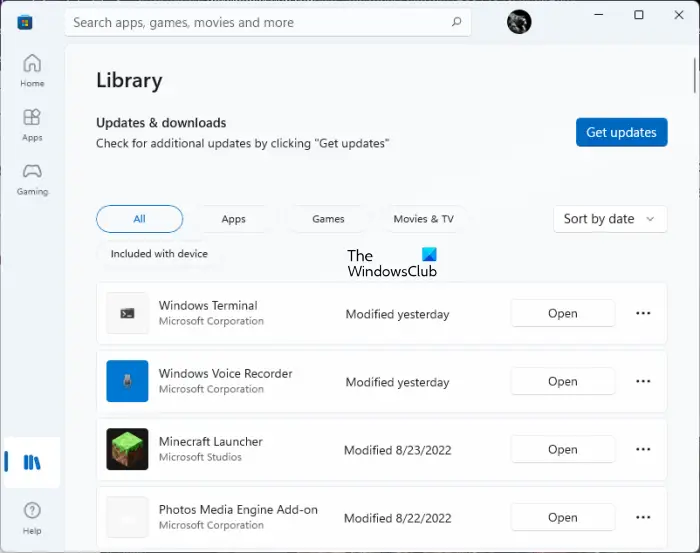
Task: Open Photos Media Engine Add-on via Open button
Action: pos(562,517)
